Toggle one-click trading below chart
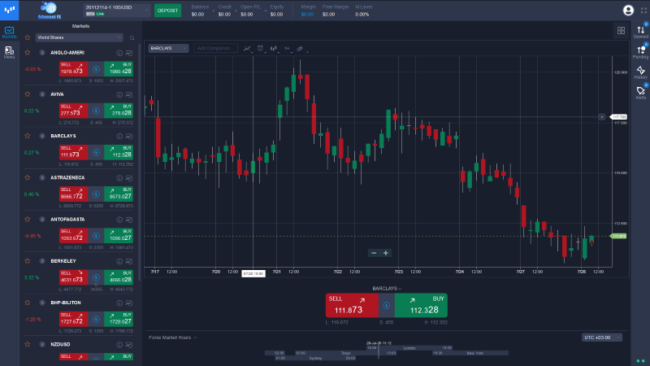This screenshot has height=366, width=650. click(x=386, y=305)
